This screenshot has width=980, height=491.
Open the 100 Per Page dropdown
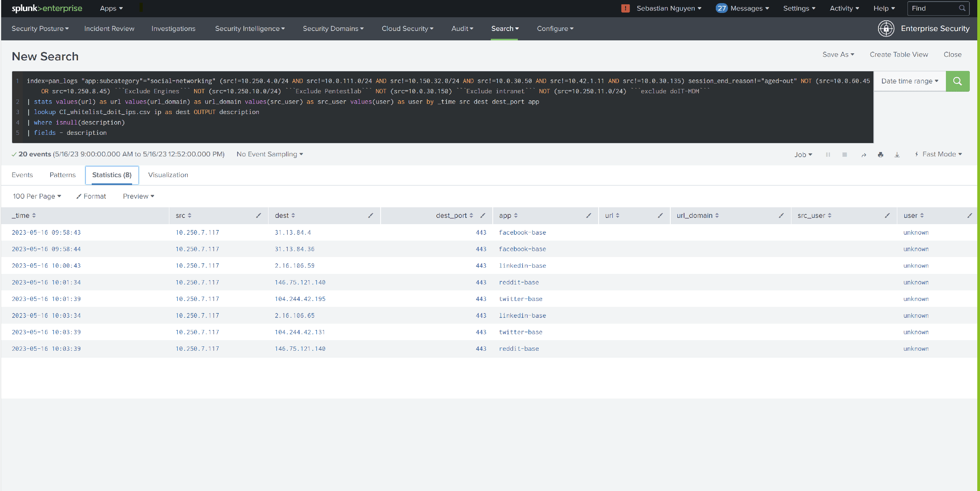click(37, 196)
